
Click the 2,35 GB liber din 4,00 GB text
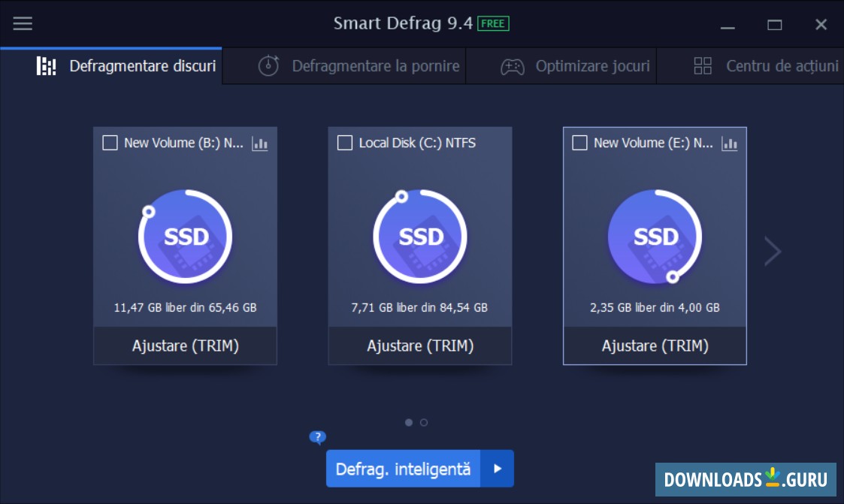655,308
